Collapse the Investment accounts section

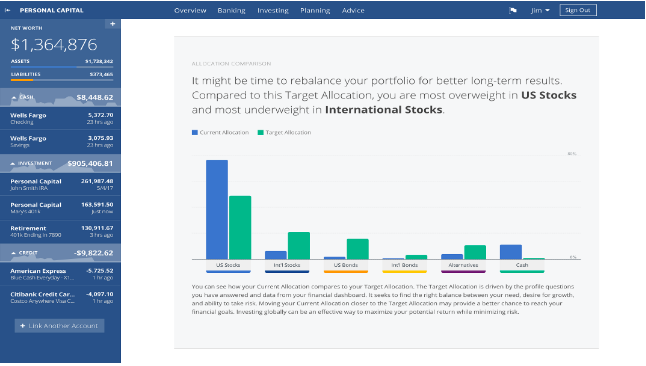(x=13, y=164)
